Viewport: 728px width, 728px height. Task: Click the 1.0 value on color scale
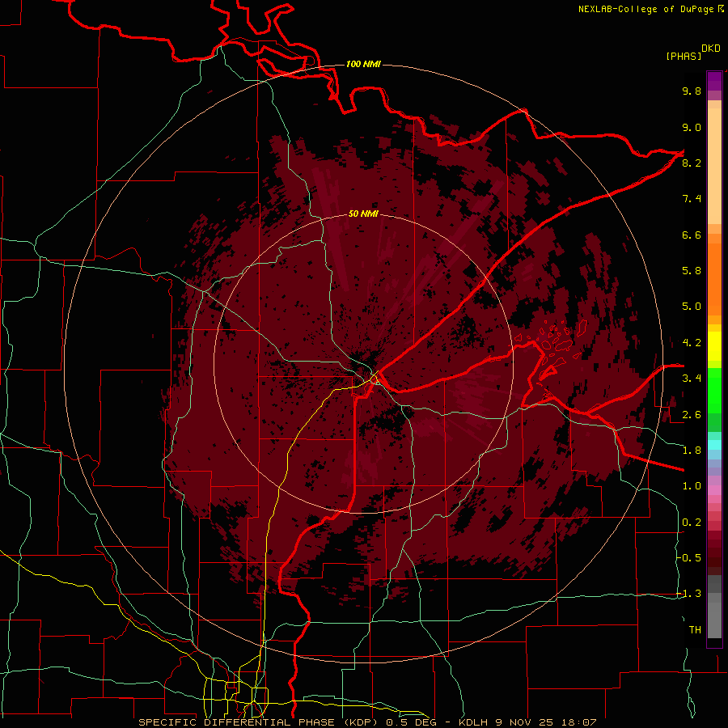(x=692, y=486)
